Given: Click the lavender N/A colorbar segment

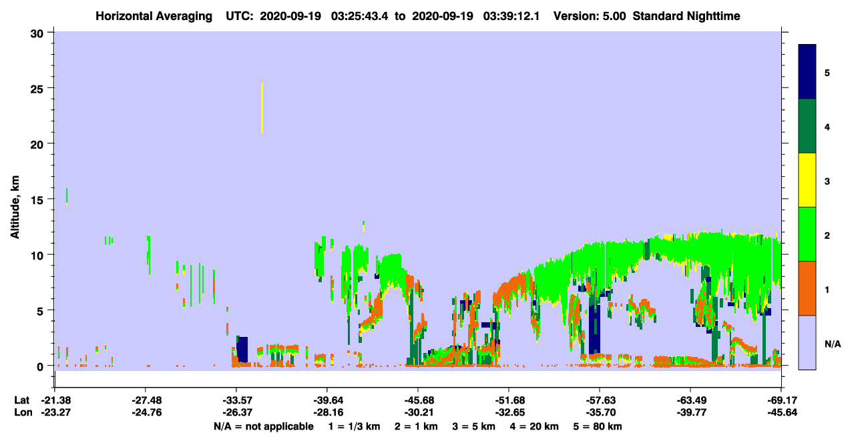Looking at the screenshot, I should coord(807,342).
